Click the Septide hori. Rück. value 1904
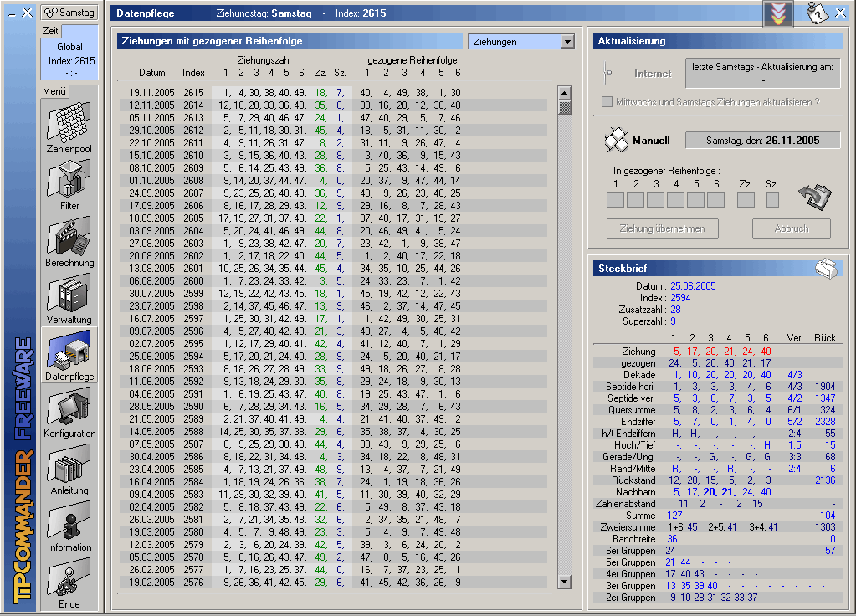The width and height of the screenshot is (856, 616). (x=825, y=387)
